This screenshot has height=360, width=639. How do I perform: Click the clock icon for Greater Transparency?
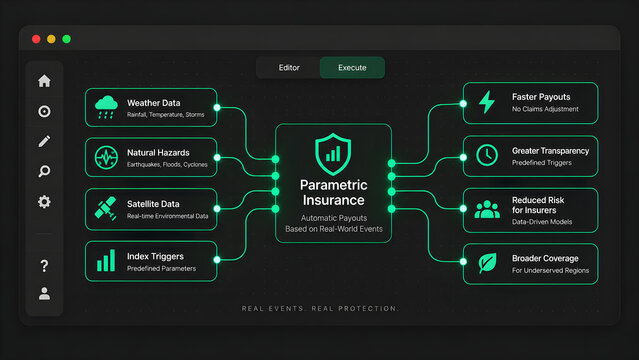point(487,155)
